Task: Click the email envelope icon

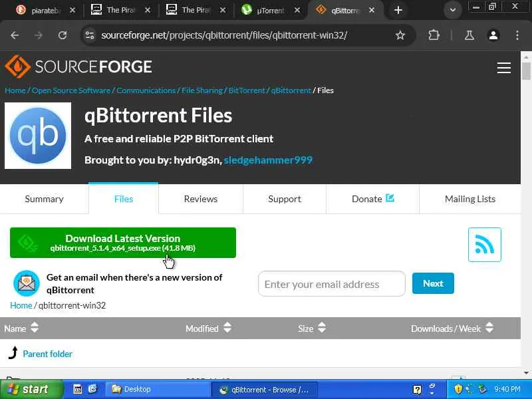Action: pos(27,283)
